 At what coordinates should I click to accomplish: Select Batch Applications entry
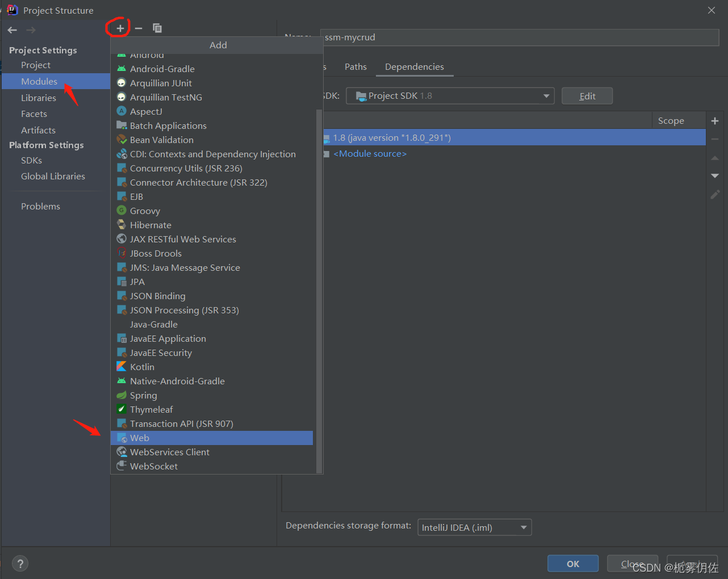coord(212,125)
